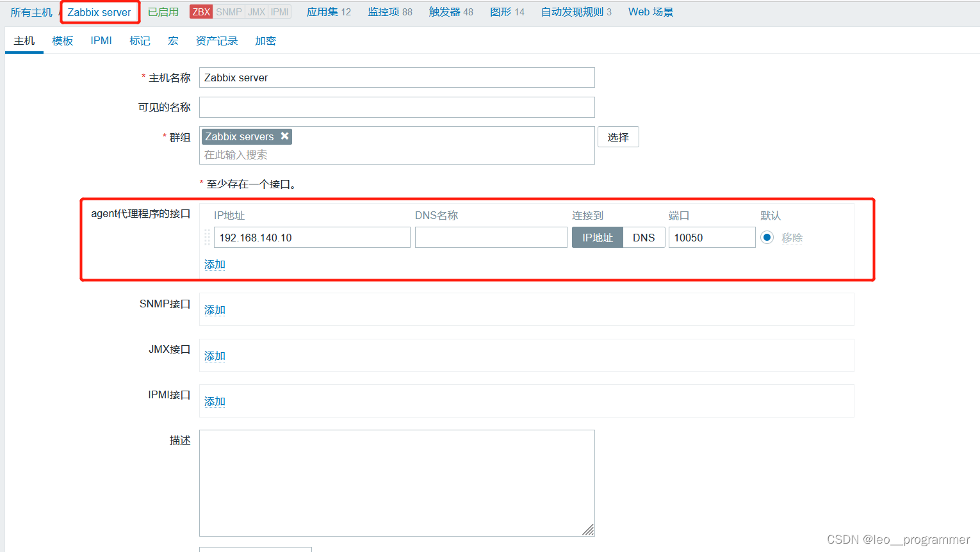Click the IPMI availability badge

tap(280, 12)
